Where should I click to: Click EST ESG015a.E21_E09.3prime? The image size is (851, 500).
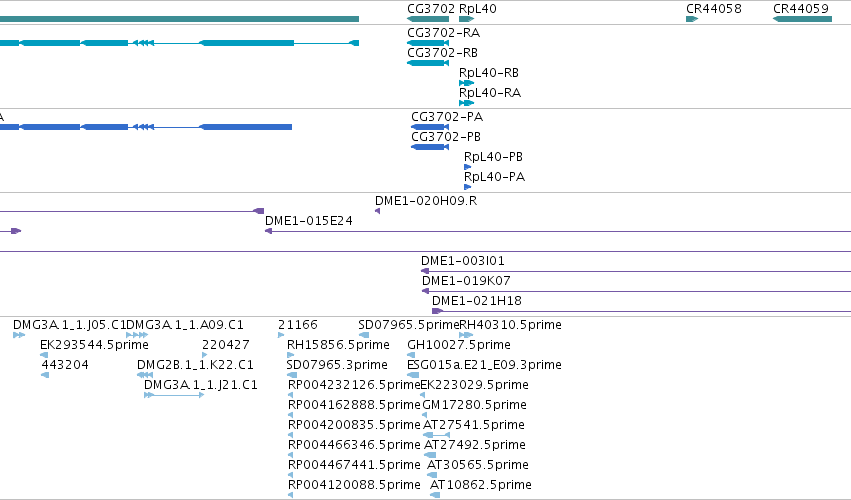413,375
